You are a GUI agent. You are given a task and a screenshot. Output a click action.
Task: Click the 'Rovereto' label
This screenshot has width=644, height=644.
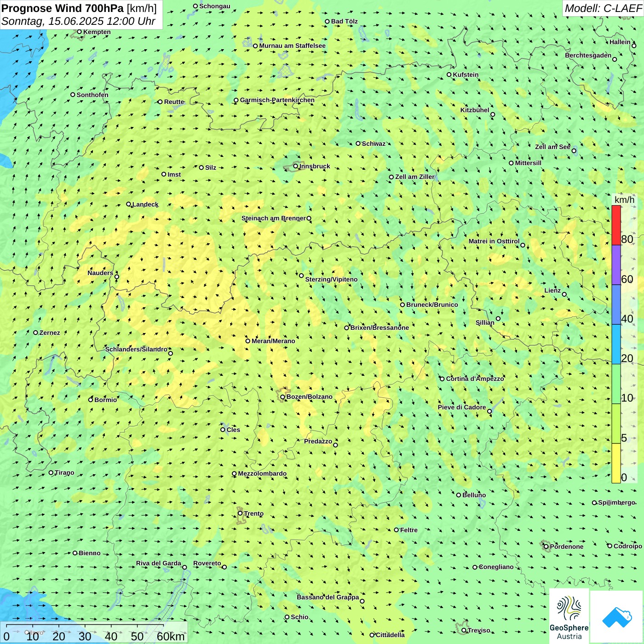[x=207, y=563]
